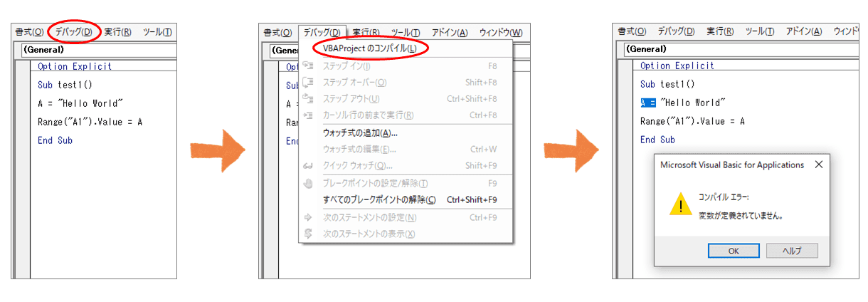Click the partly hidden (Gene object box in middle editor

[x=284, y=51]
